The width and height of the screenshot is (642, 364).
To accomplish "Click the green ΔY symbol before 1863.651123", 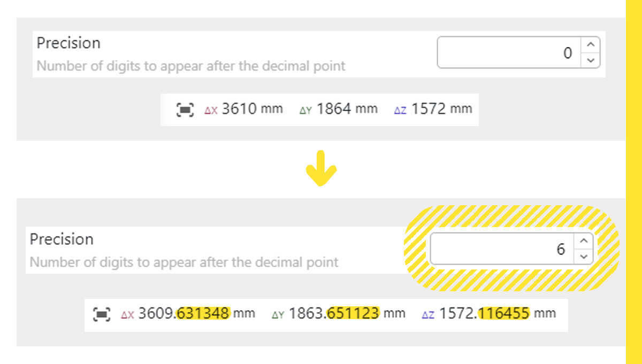I will pyautogui.click(x=278, y=315).
